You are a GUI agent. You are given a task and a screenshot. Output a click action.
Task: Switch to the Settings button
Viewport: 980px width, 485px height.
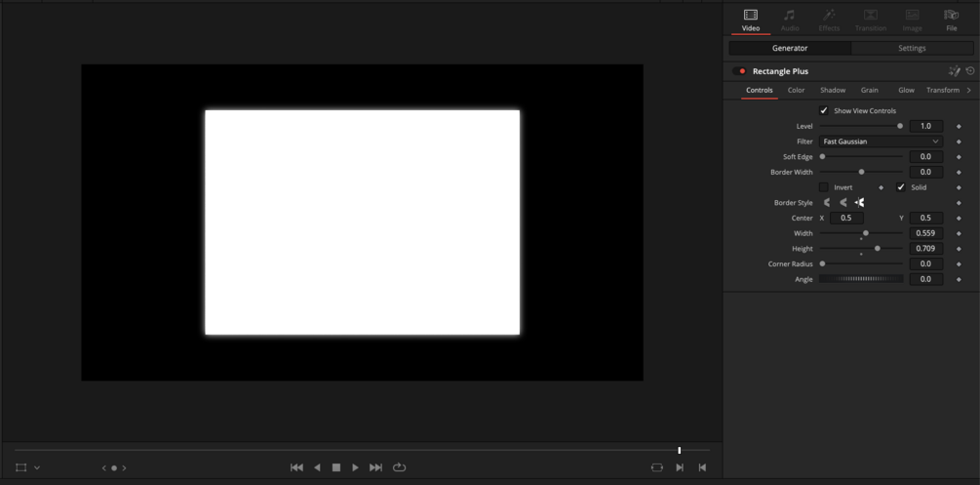pos(912,48)
